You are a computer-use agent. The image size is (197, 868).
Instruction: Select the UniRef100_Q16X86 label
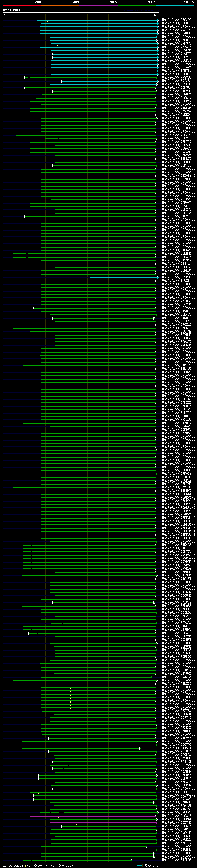click(177, 304)
